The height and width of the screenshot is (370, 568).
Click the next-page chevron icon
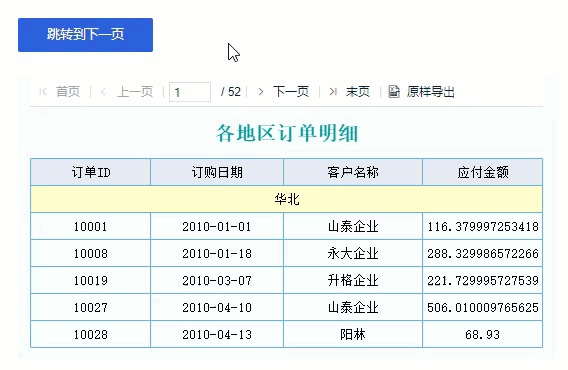point(260,92)
